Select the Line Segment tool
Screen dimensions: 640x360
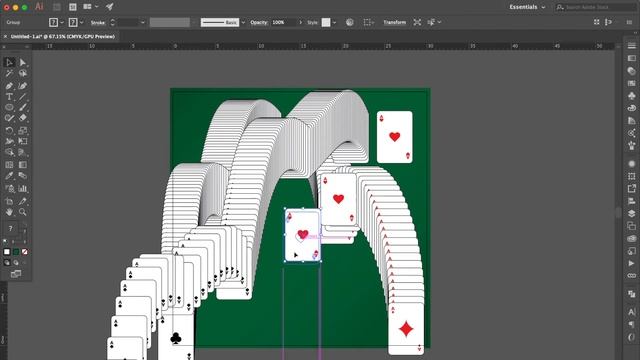point(22,97)
